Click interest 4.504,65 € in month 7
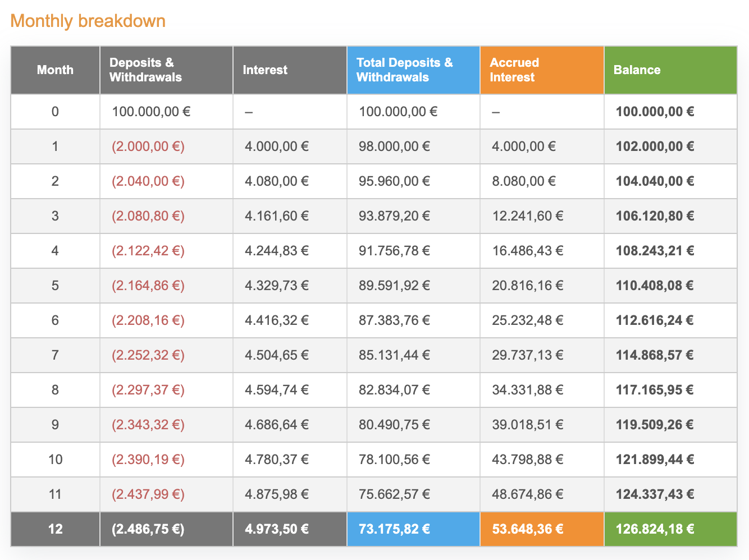The image size is (749, 560). pos(277,355)
